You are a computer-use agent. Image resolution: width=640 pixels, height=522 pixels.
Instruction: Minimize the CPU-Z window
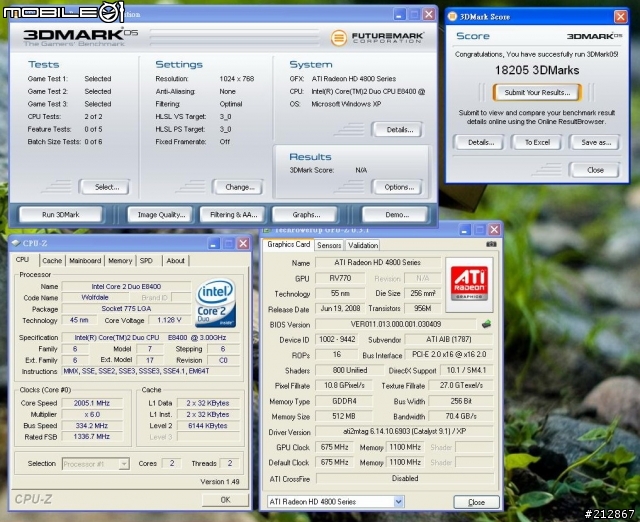213,244
